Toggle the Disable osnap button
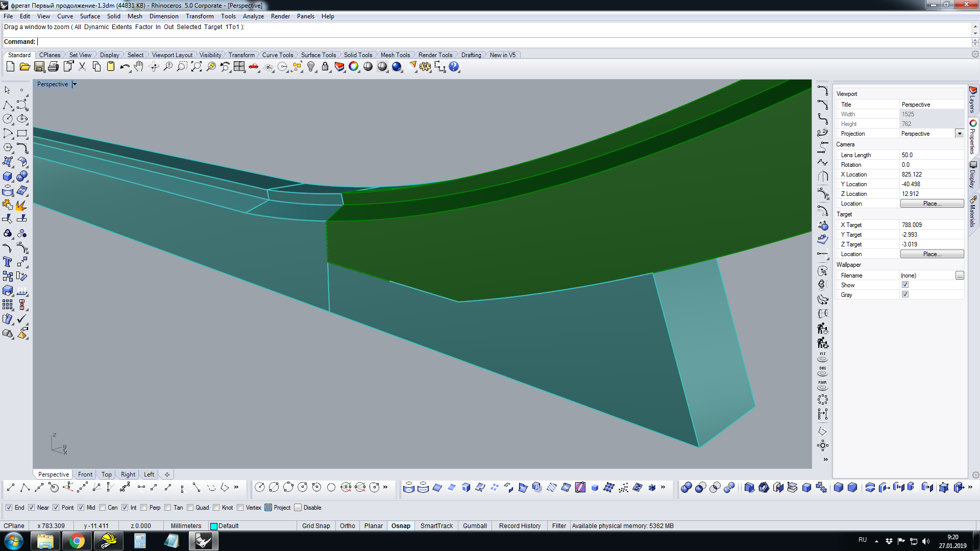The height and width of the screenshot is (551, 980). point(298,508)
